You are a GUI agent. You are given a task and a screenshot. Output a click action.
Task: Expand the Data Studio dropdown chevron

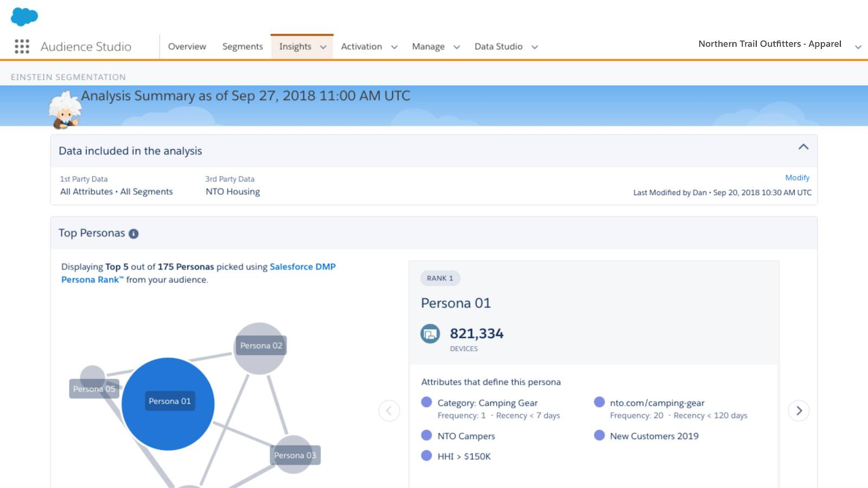coord(535,47)
